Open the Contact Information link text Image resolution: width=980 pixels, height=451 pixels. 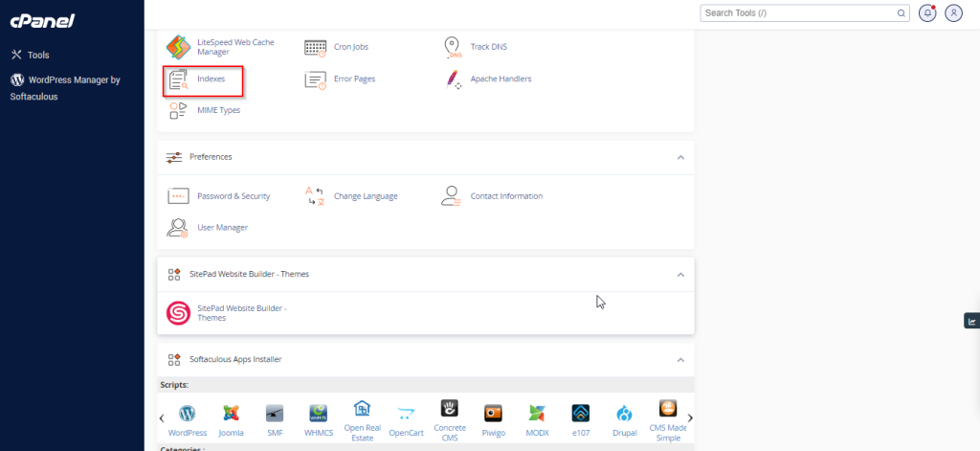506,195
